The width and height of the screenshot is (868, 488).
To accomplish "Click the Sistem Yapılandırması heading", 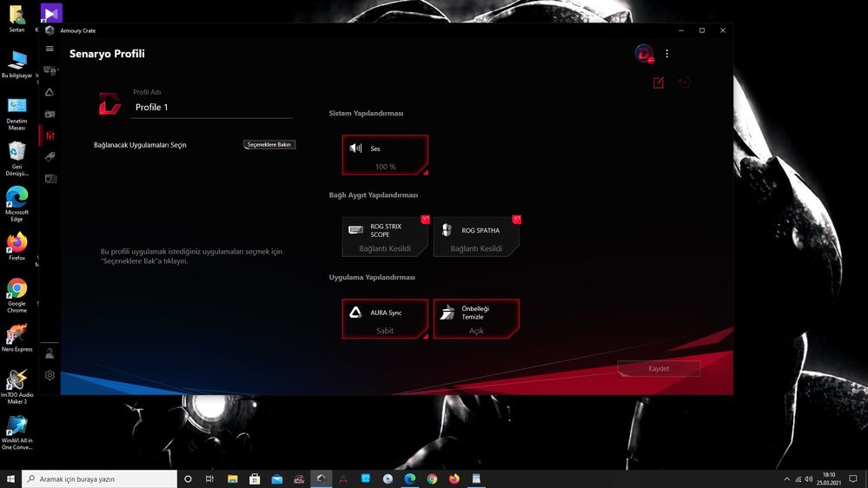I will (x=366, y=113).
